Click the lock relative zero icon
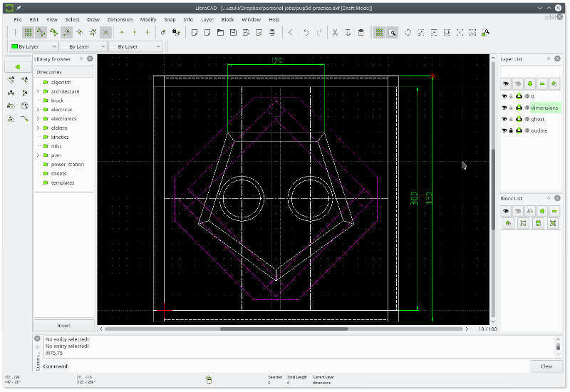This screenshot has width=570, height=392. 176,33
